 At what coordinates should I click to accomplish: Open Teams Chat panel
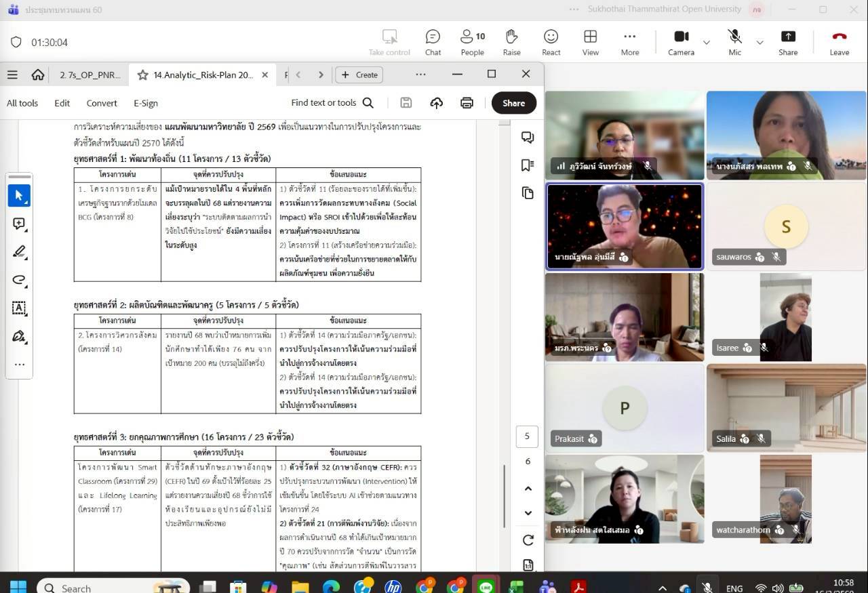(x=433, y=42)
